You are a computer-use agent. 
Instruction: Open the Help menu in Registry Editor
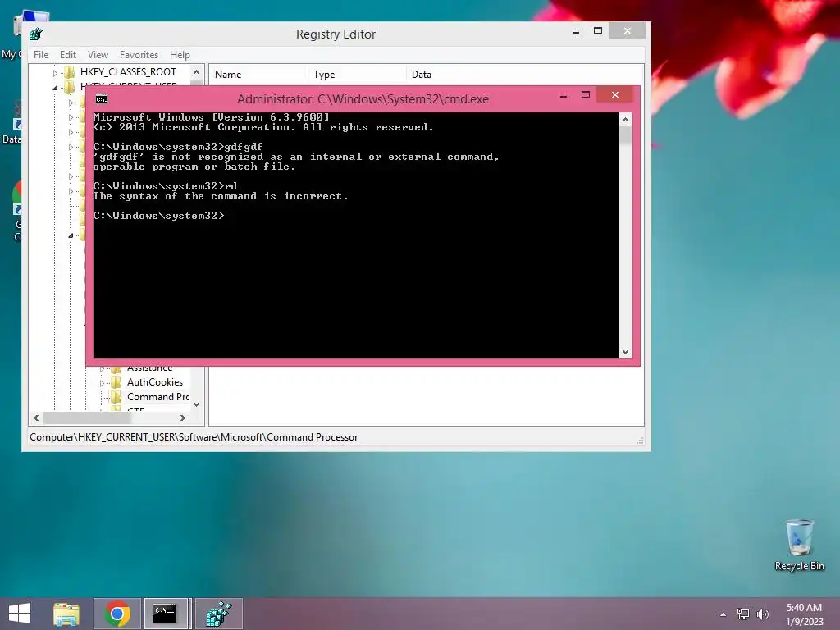[x=180, y=55]
